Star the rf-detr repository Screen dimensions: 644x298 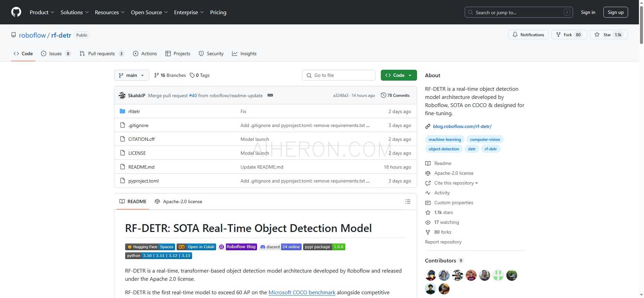tap(604, 35)
